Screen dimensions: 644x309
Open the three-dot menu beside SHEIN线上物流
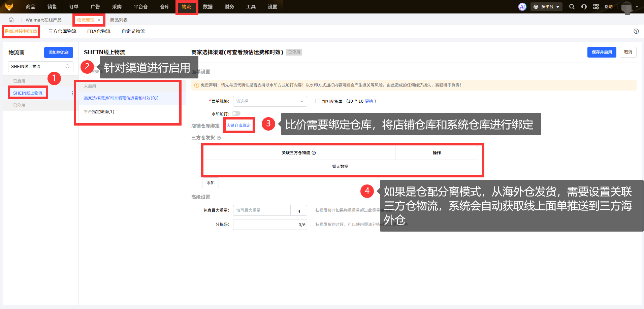pyautogui.click(x=72, y=93)
